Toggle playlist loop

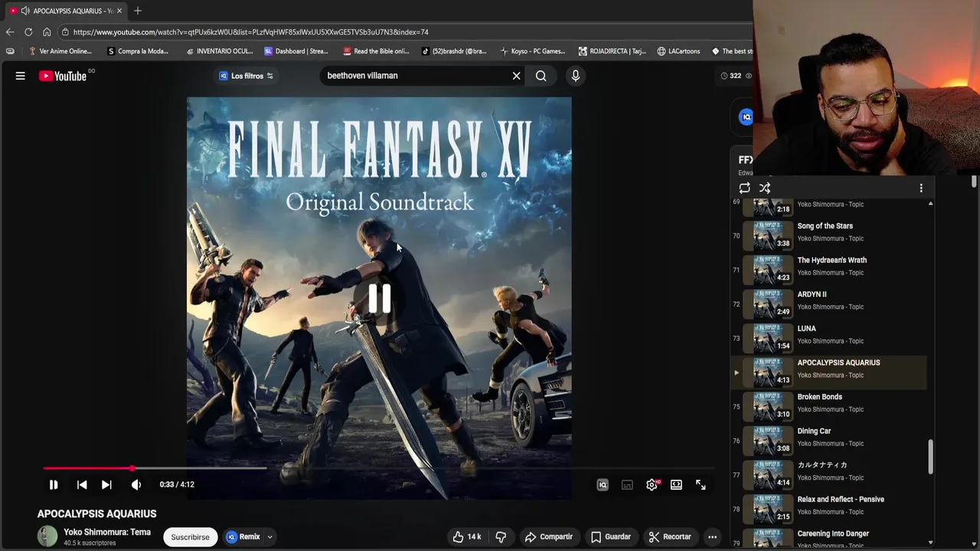(x=744, y=187)
